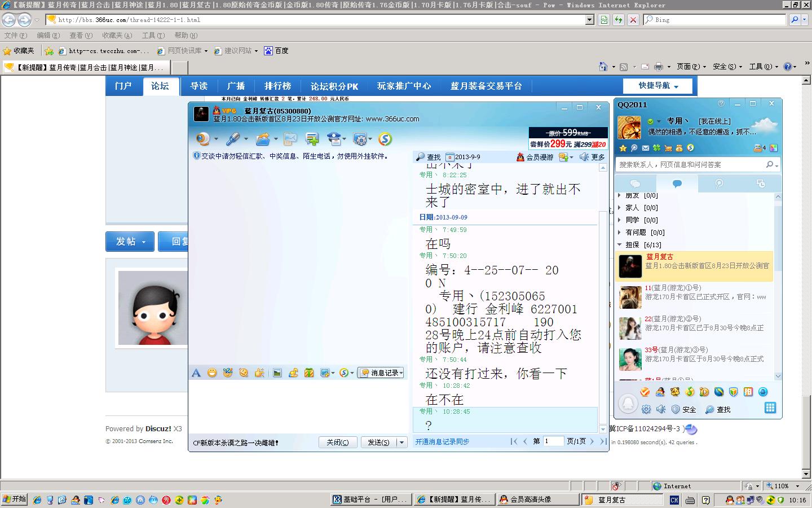Toggle sound mute speaker in QQ panel
The image size is (812, 508).
pos(661,409)
